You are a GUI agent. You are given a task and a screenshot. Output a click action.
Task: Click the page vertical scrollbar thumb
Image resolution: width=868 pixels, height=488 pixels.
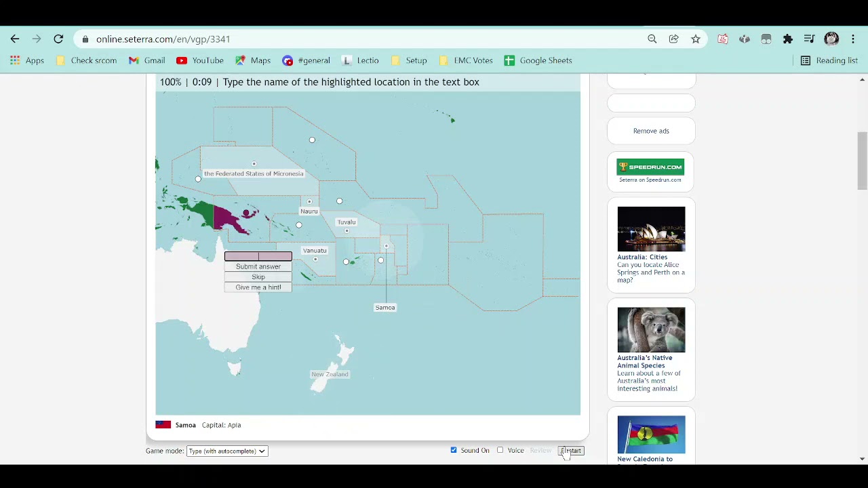tap(862, 161)
